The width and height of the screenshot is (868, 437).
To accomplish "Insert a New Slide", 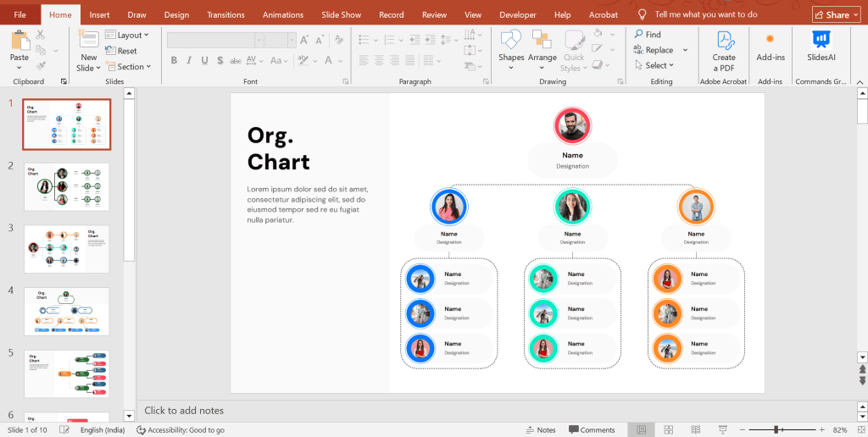I will (88, 41).
